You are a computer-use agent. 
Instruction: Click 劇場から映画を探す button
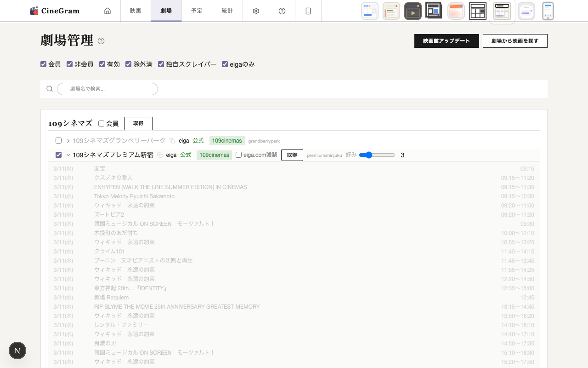tap(515, 41)
